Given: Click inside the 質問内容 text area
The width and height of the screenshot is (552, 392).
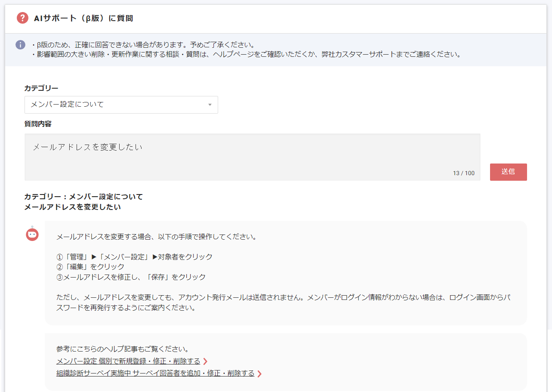Looking at the screenshot, I should 253,157.
